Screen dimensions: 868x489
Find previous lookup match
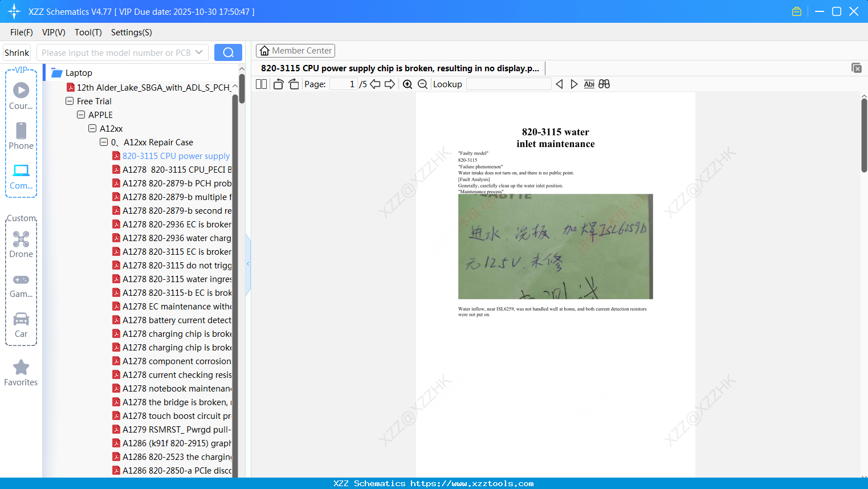click(559, 84)
